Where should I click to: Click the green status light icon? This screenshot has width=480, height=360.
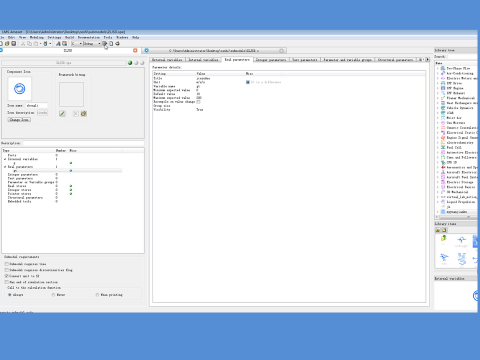130,63
